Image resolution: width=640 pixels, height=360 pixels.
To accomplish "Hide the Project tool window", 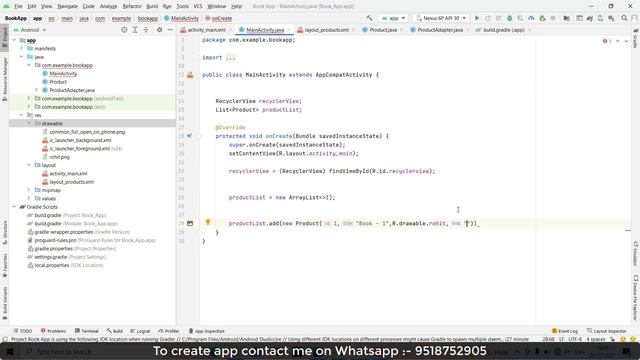I will coord(170,30).
